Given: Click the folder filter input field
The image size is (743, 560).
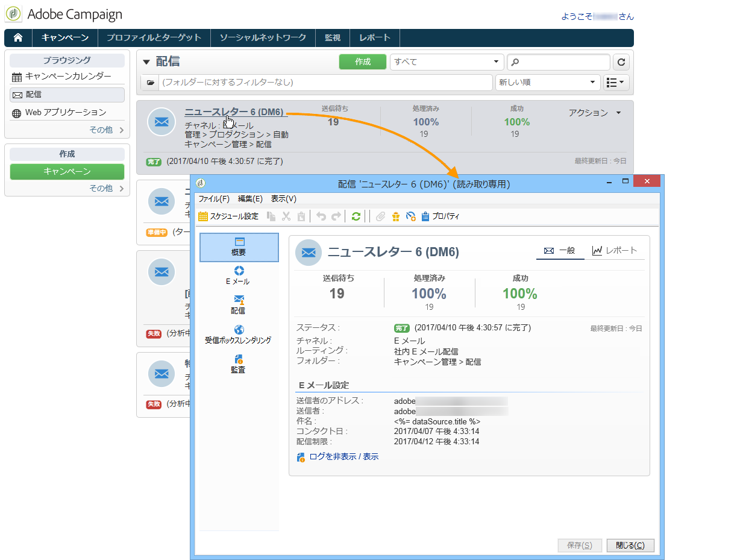Looking at the screenshot, I should 326,83.
